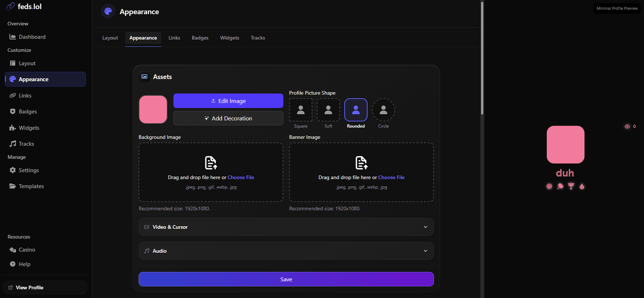Expand the Audio section
Image resolution: width=644 pixels, height=298 pixels.
tap(286, 251)
